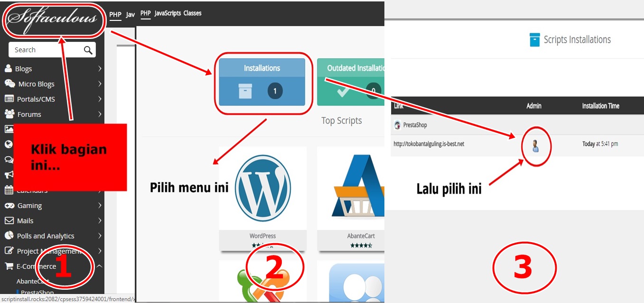
Task: Click the Polls and Analytics pie icon
Action: pos(9,236)
